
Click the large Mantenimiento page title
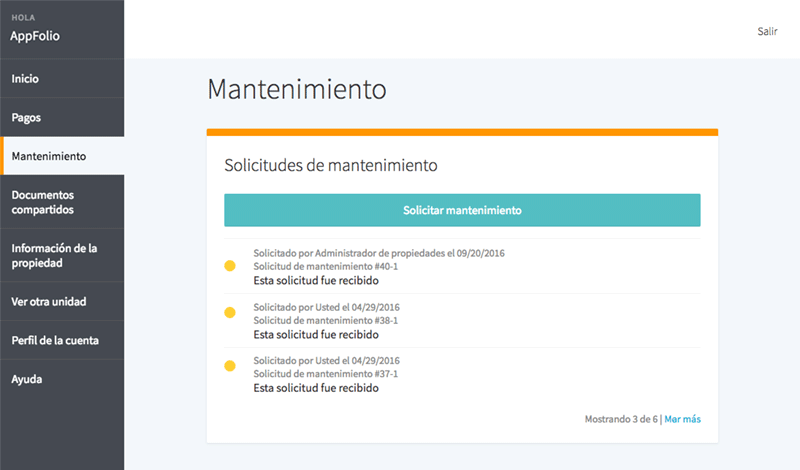point(296,88)
